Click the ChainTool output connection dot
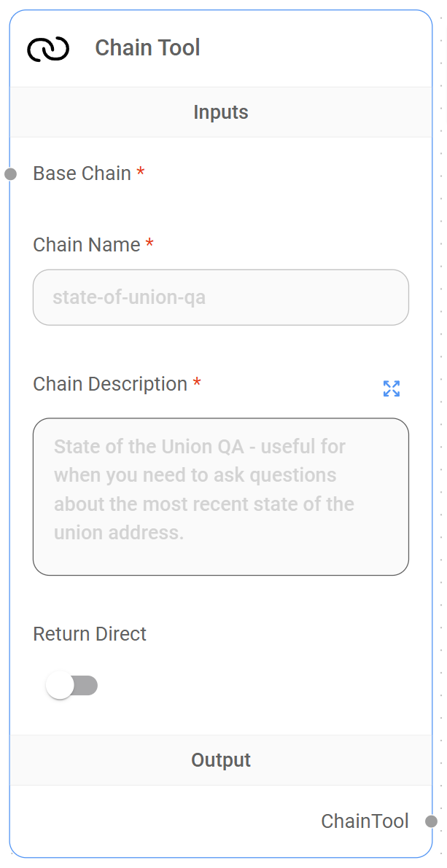Screen dimensions: 447x868 tap(432, 821)
